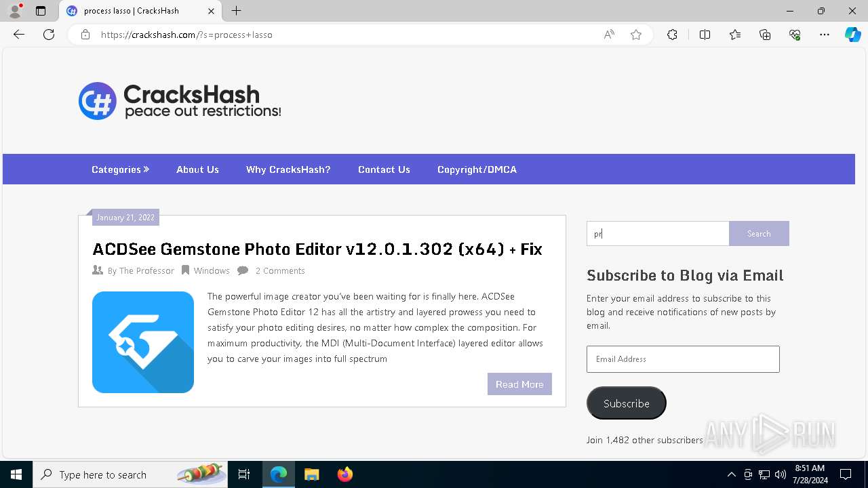This screenshot has width=868, height=488.
Task: Reload the page with the refresh icon
Action: click(x=49, y=35)
